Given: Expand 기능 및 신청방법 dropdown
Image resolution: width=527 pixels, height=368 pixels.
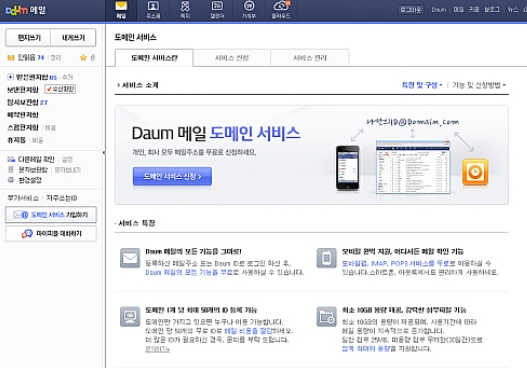Looking at the screenshot, I should [x=479, y=85].
